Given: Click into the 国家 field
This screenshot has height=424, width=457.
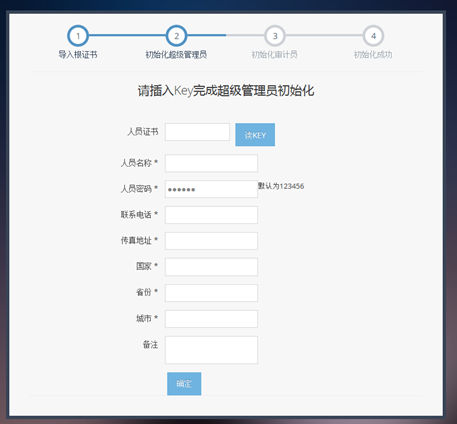Looking at the screenshot, I should tap(211, 267).
